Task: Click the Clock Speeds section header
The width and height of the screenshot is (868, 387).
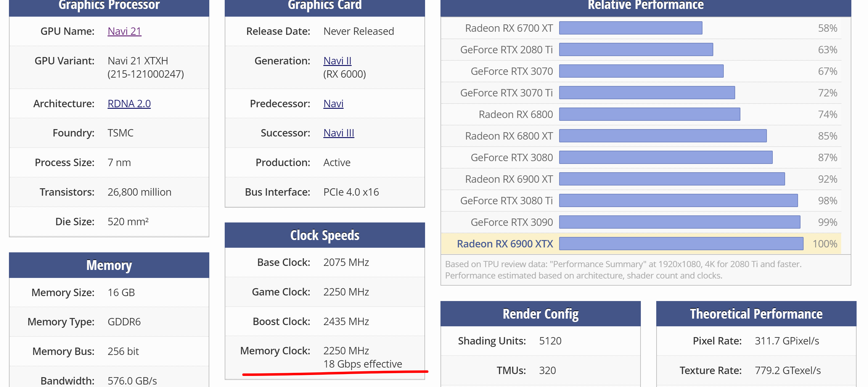Action: [325, 235]
